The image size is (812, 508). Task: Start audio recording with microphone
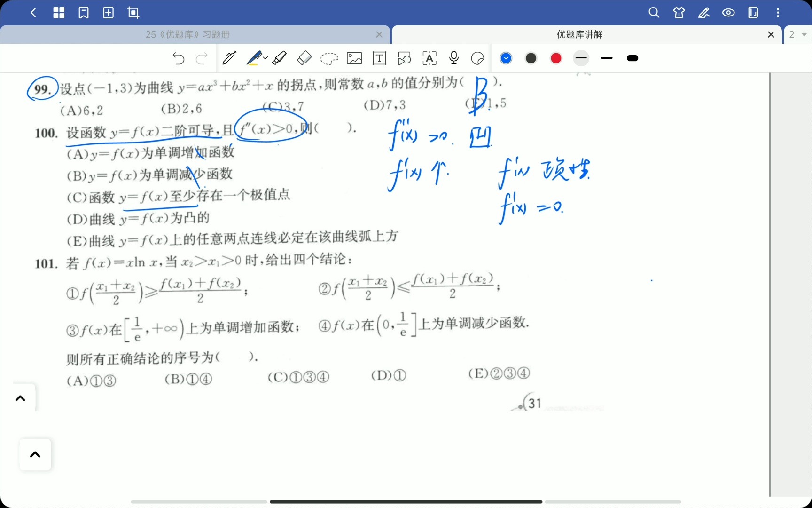point(454,58)
